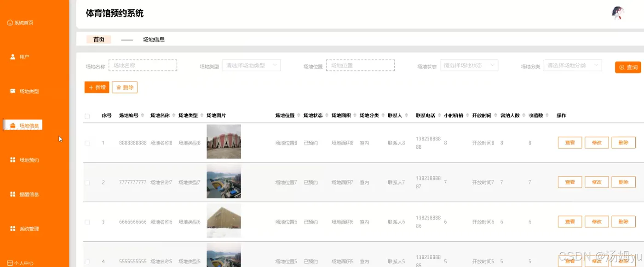This screenshot has width=644, height=267.
Task: Click the home icon beside 系统首页
Action: [x=10, y=23]
